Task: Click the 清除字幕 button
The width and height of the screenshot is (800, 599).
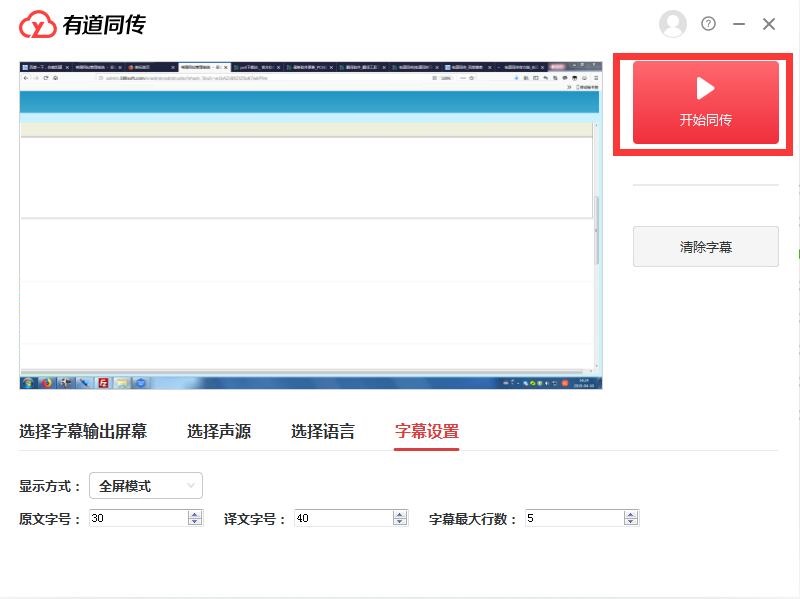Action: pyautogui.click(x=705, y=246)
